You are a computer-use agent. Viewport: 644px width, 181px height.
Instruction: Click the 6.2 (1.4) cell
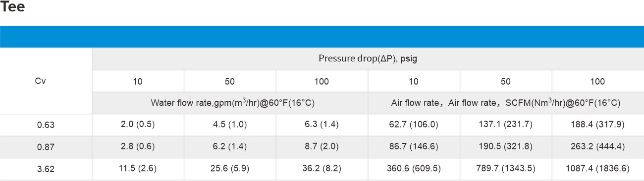point(230,147)
